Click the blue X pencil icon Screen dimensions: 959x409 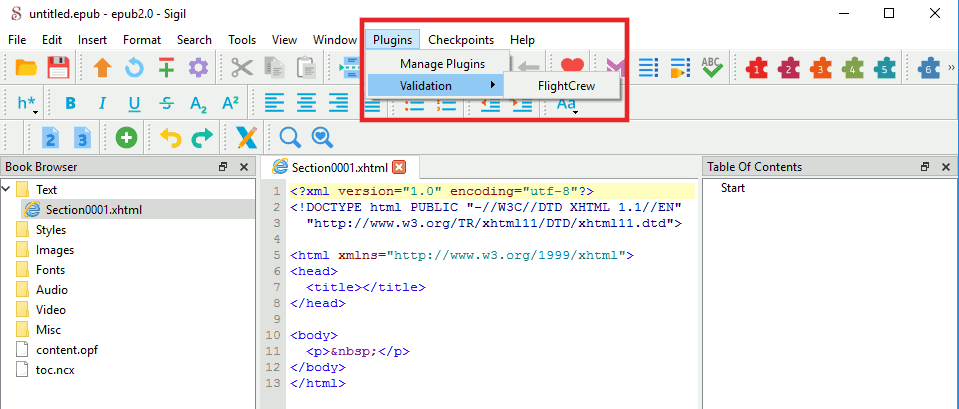pos(246,138)
